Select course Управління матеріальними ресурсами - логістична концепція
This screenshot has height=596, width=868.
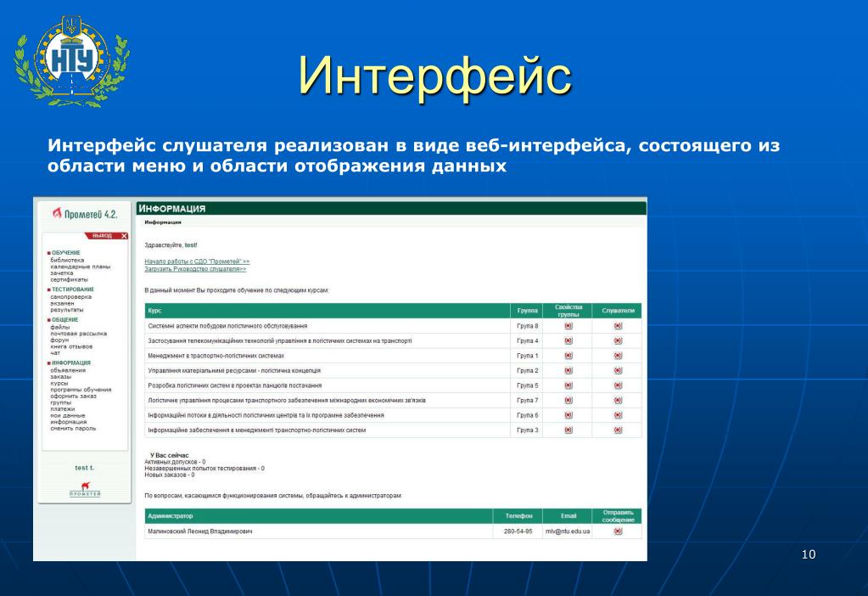pyautogui.click(x=234, y=370)
